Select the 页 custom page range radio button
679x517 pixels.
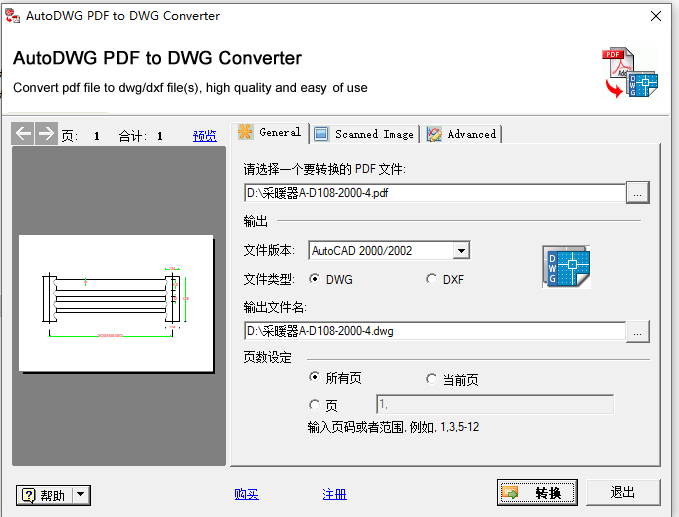click(314, 405)
